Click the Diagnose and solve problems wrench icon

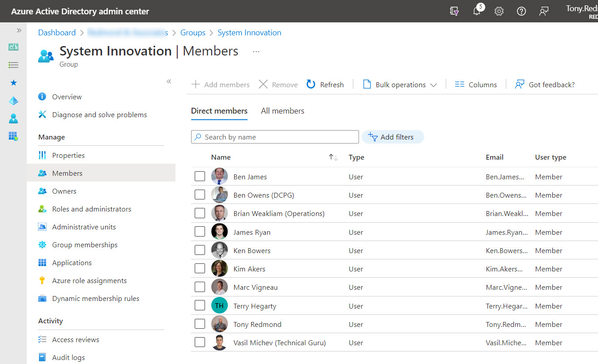(x=42, y=114)
